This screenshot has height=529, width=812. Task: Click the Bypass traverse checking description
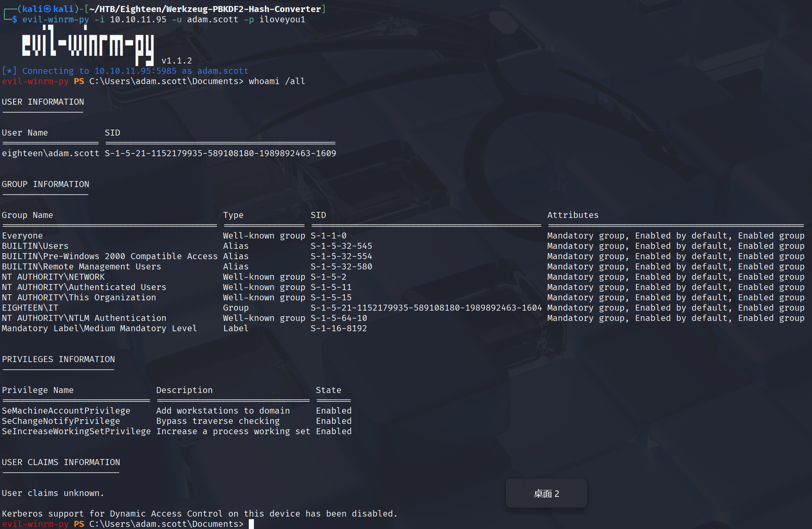pyautogui.click(x=218, y=421)
